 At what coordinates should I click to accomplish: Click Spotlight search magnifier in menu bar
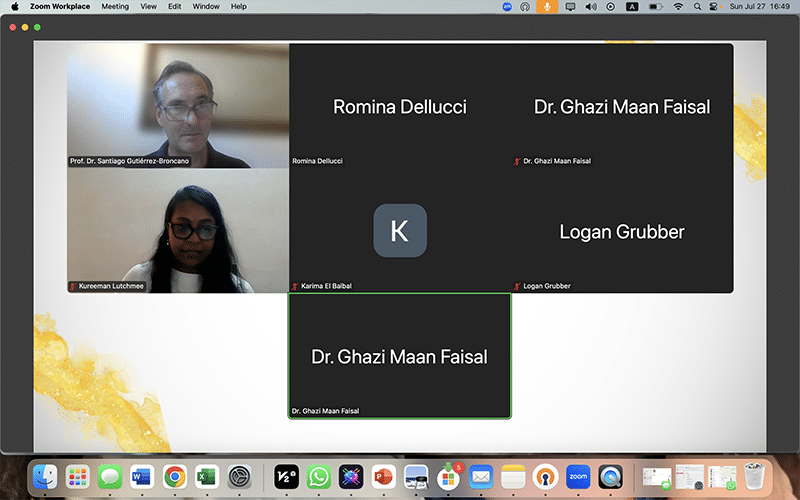pyautogui.click(x=699, y=6)
